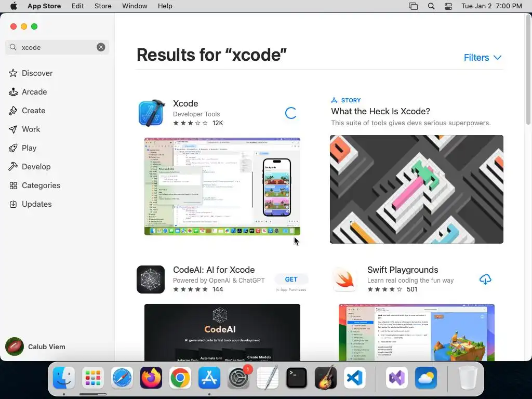Open the Xcode screenshot preview
The width and height of the screenshot is (532, 399).
(x=222, y=187)
